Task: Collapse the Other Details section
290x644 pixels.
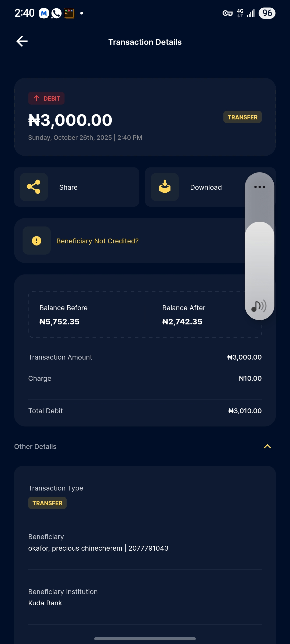Action: click(x=267, y=447)
